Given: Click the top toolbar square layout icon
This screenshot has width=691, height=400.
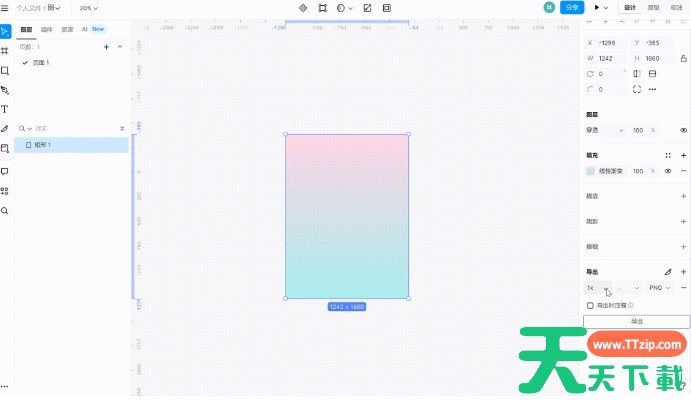Looking at the screenshot, I should tap(387, 8).
